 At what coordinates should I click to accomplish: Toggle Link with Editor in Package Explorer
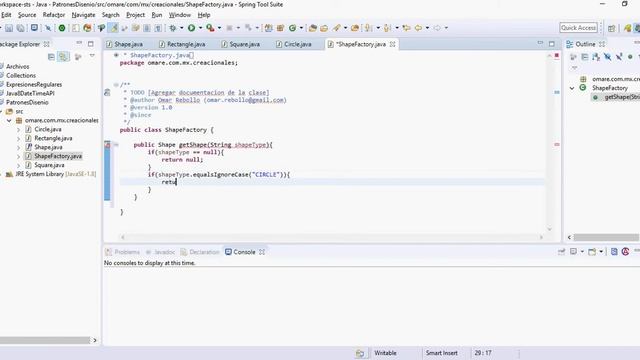(x=63, y=57)
